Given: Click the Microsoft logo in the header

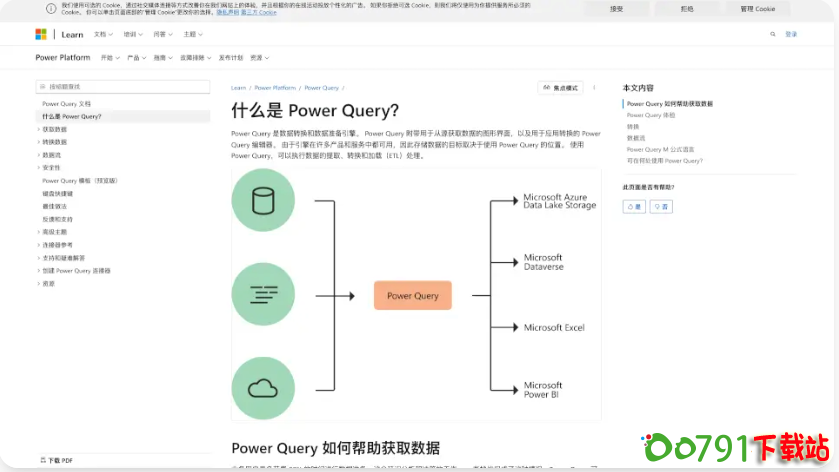Looking at the screenshot, I should pos(41,34).
